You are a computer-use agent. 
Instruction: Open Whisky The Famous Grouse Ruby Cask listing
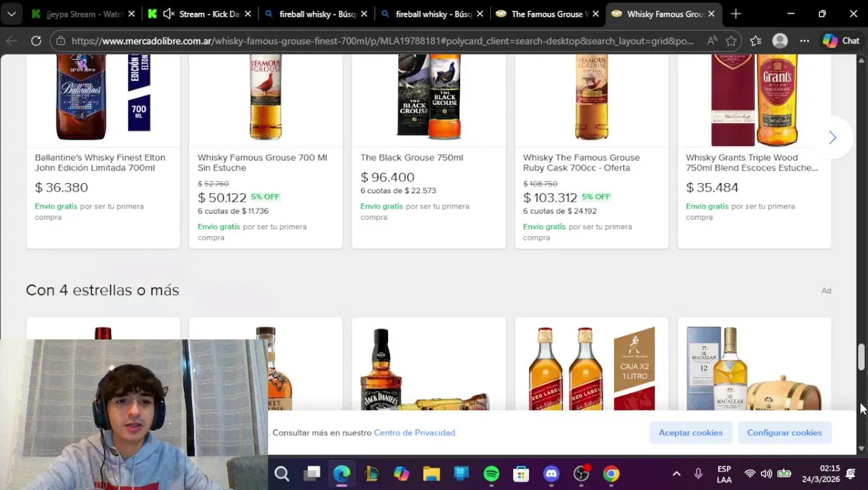click(x=581, y=163)
